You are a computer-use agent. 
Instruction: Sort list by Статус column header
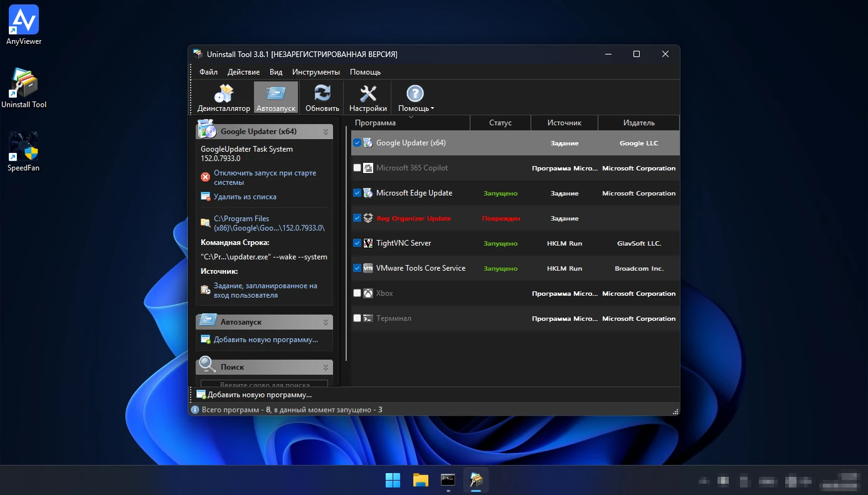[500, 123]
